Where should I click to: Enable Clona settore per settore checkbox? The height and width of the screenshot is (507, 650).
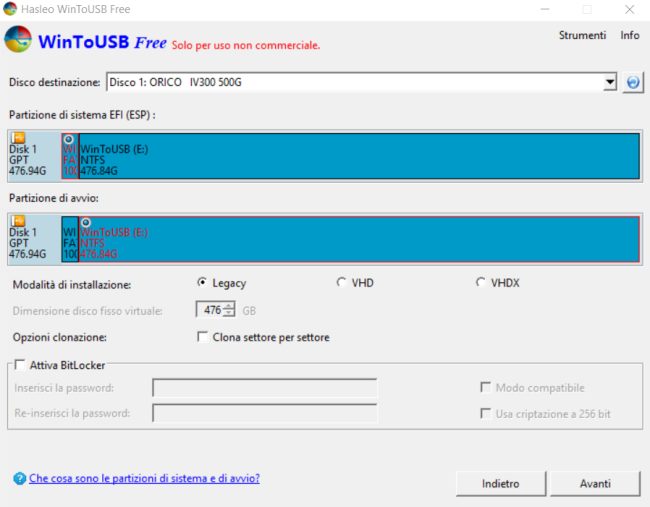pyautogui.click(x=203, y=337)
